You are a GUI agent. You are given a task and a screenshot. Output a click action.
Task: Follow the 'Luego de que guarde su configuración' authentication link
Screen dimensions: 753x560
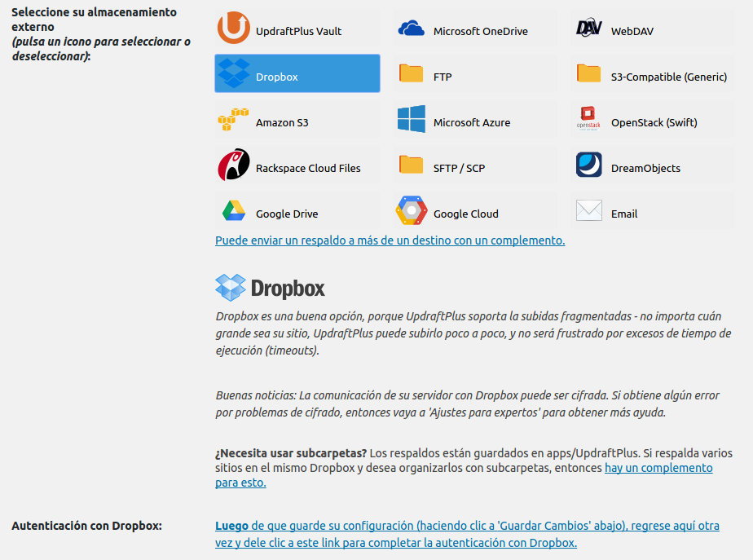[x=467, y=534]
